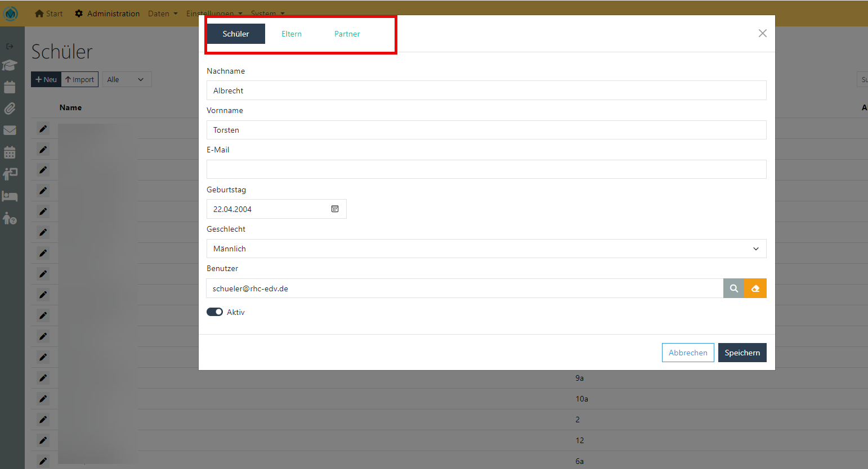
Task: Open the graduation cap sidebar section
Action: tap(10, 65)
